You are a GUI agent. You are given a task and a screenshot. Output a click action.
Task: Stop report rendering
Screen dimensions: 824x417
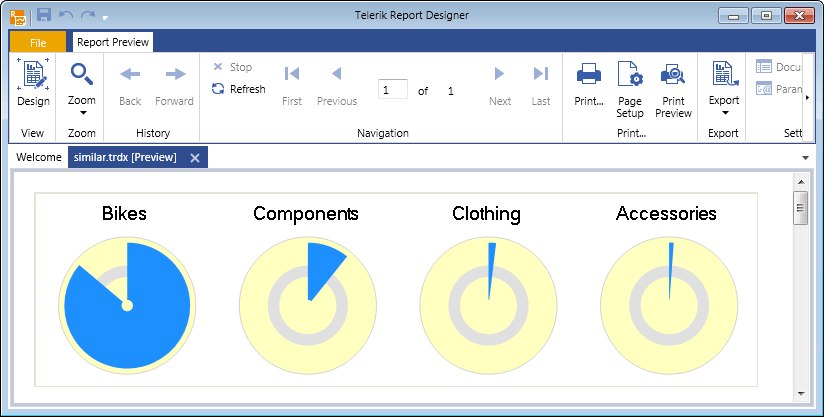click(x=232, y=67)
